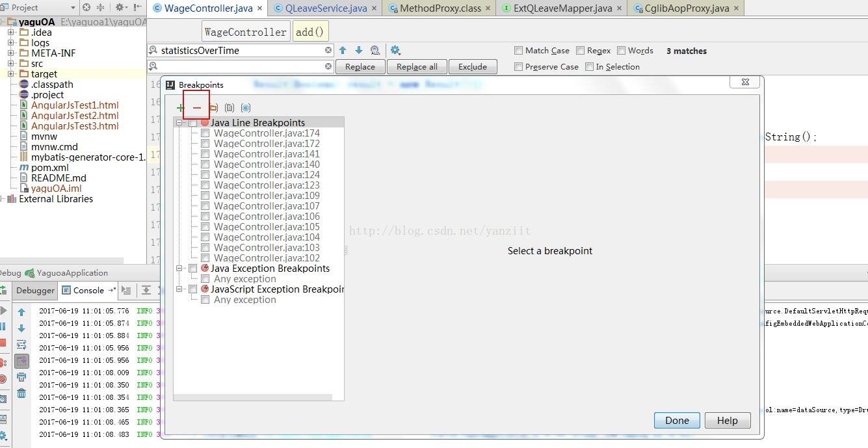This screenshot has width=868, height=448.
Task: Group breakpoints by class icon
Action: [x=246, y=108]
